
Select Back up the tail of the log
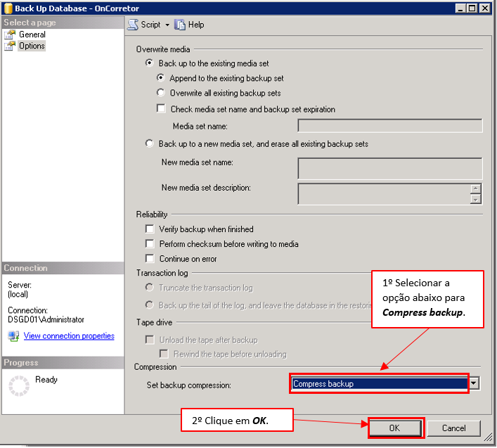pyautogui.click(x=149, y=305)
